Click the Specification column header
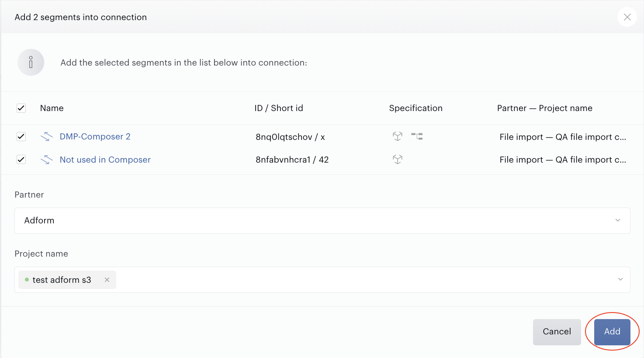Screen dimensions: 644x358 point(415,108)
